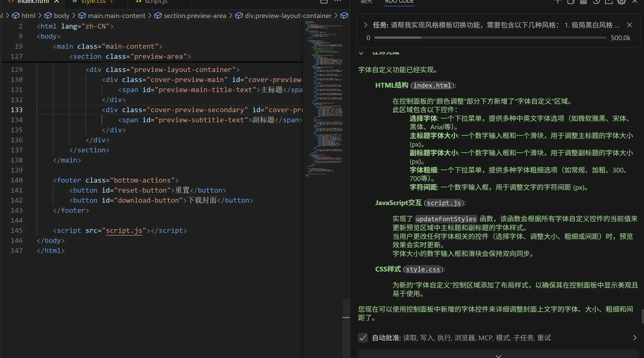The height and width of the screenshot is (358, 644).
Task: Select section.preview-area in breadcrumb
Action: (195, 16)
